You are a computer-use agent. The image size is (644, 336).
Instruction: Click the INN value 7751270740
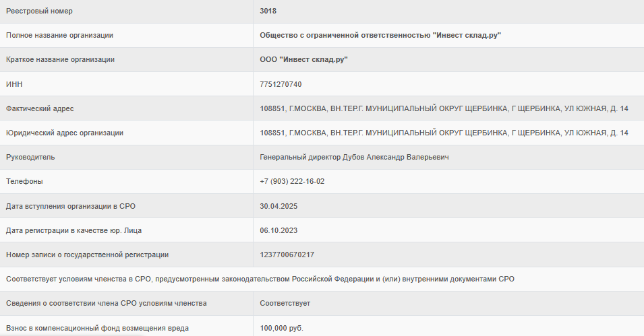point(281,84)
